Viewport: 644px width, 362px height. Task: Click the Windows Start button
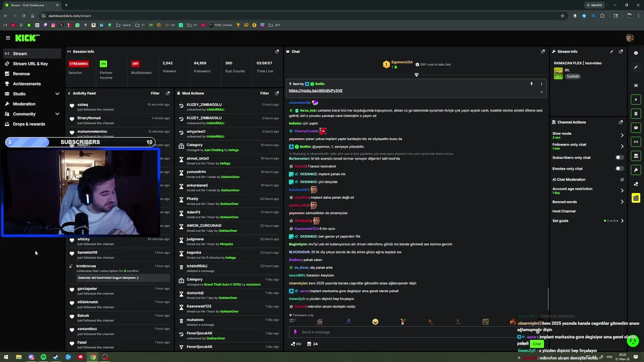7,357
